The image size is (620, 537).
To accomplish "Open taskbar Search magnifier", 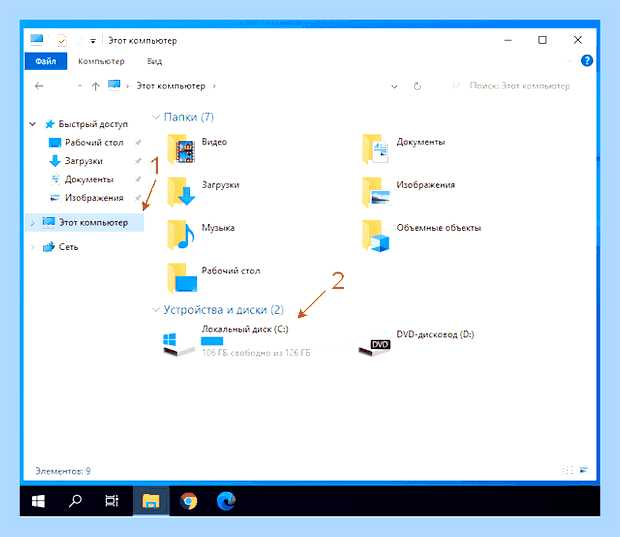I will click(75, 501).
